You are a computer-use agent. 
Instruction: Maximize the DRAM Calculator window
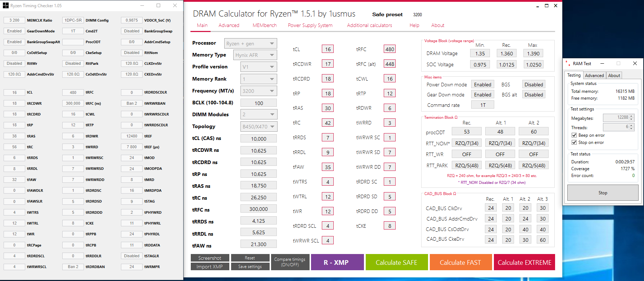[x=546, y=6]
